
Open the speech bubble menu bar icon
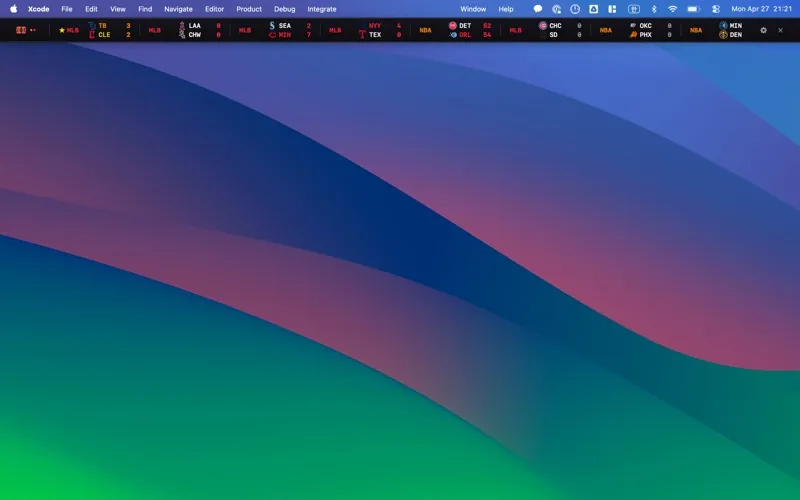tap(538, 9)
